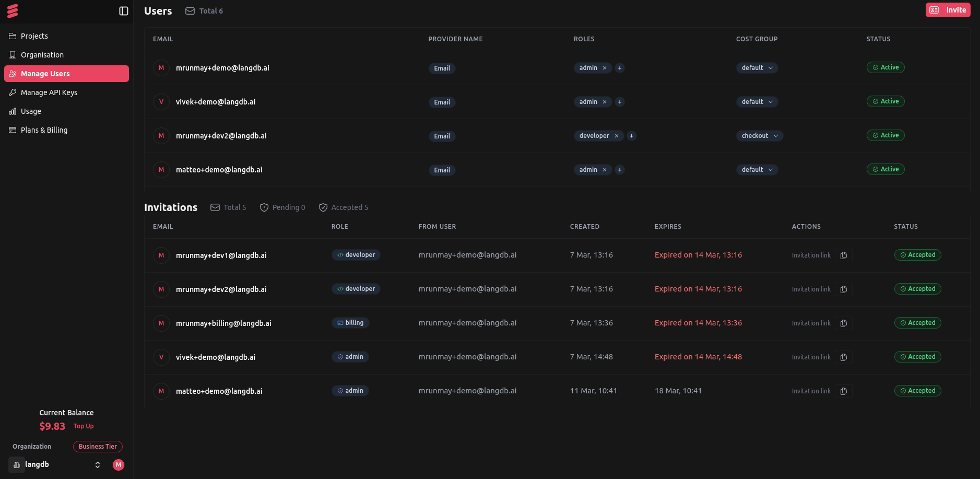The image size is (980, 479).
Task: Remove developer role from mrunmay+dev2@langdb.ai
Action: click(617, 136)
